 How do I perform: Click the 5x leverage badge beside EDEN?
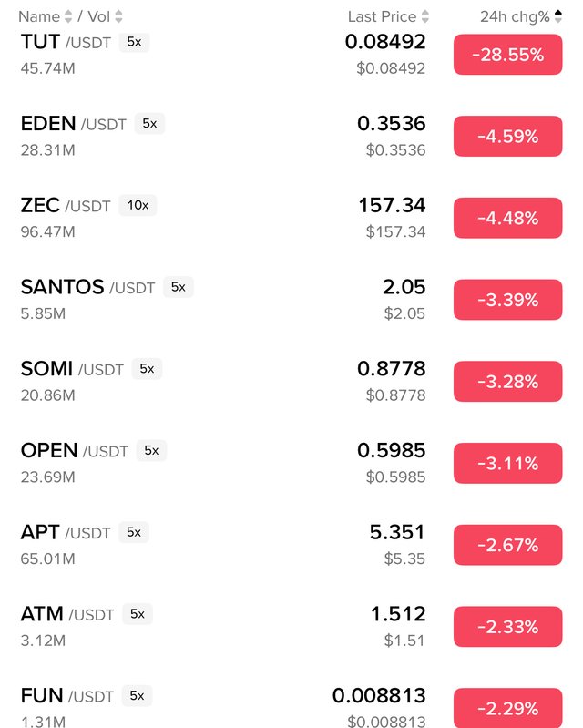(149, 123)
